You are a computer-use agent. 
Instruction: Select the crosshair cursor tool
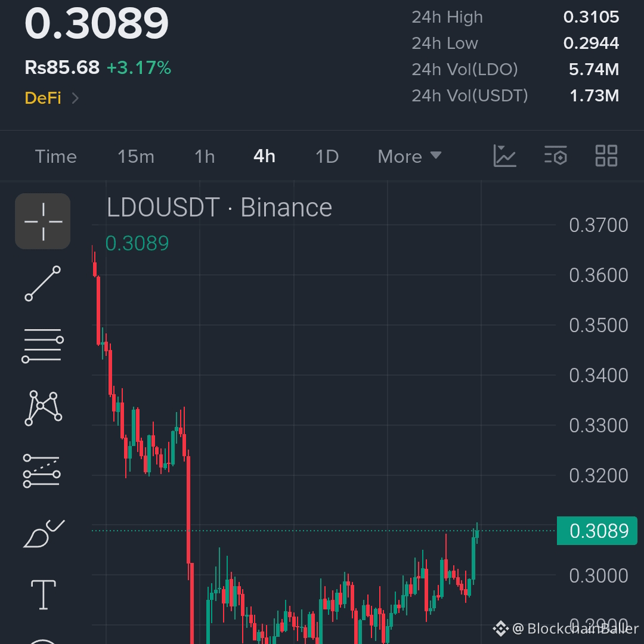coord(43,221)
